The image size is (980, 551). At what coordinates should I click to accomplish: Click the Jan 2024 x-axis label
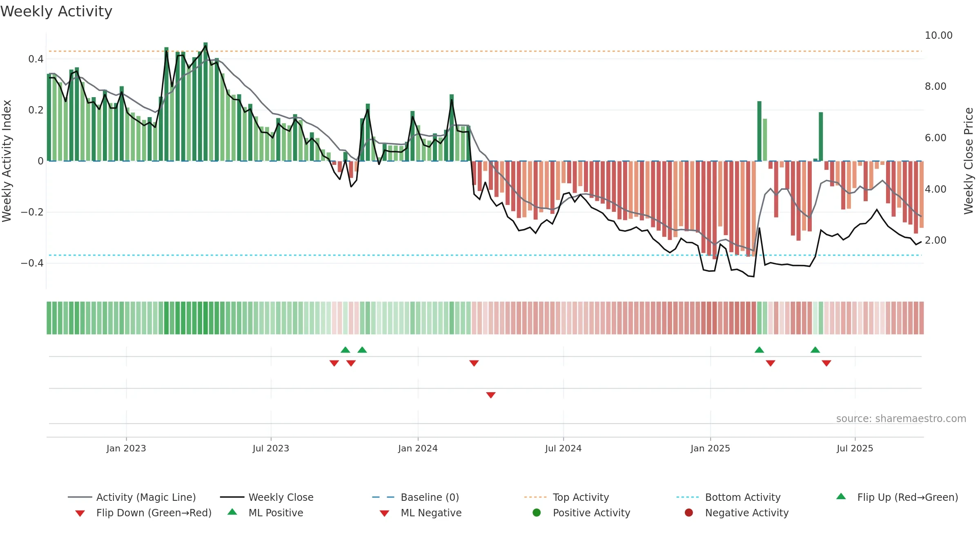pos(418,448)
